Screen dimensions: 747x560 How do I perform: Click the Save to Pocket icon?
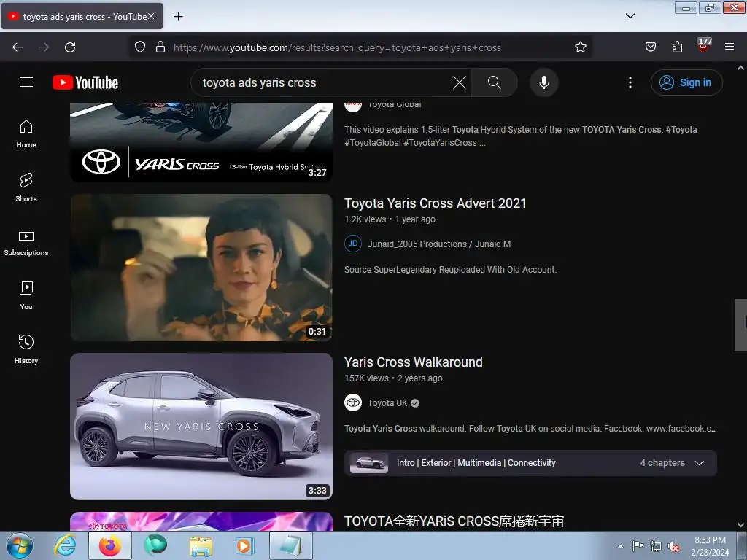point(650,47)
